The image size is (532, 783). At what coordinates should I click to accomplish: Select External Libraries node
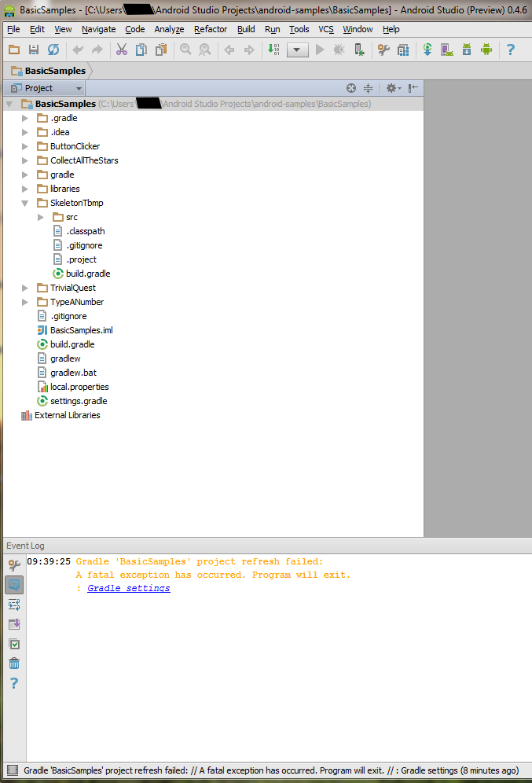(68, 415)
